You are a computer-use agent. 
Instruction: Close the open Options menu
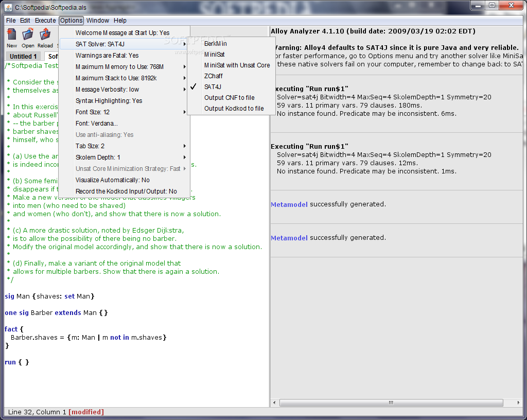[x=71, y=21]
